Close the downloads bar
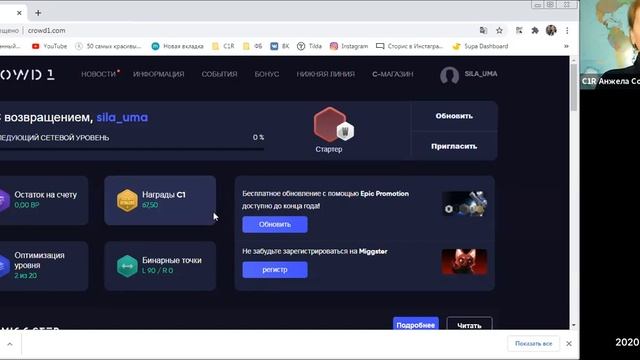640x360 pixels. tap(569, 344)
